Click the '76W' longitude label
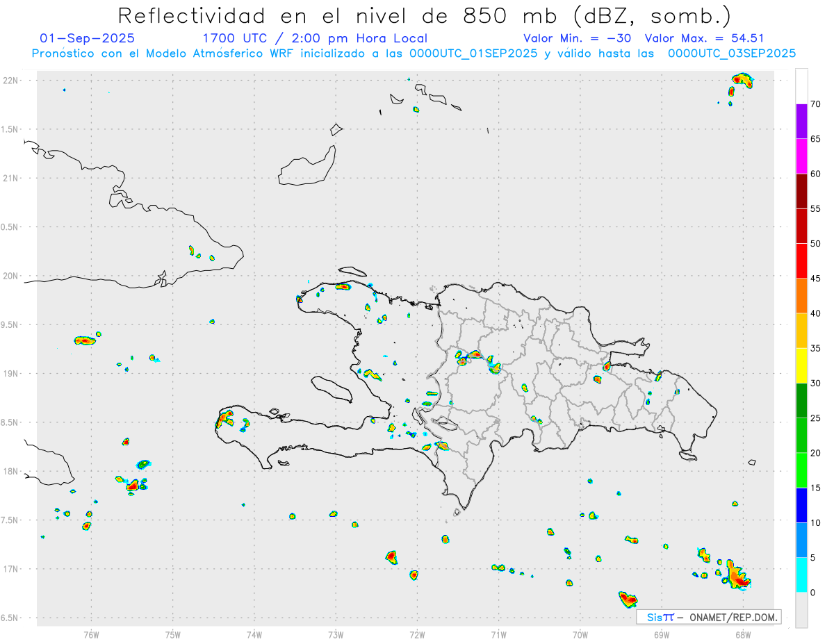Viewport: 834px width, 644px height. 91,634
